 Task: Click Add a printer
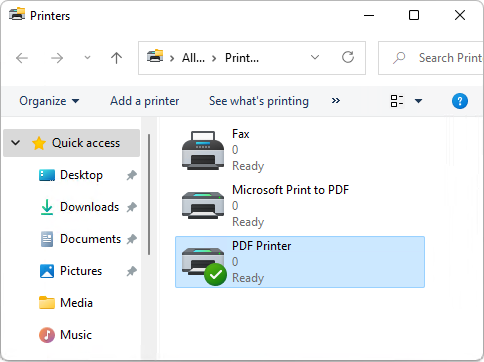point(145,101)
